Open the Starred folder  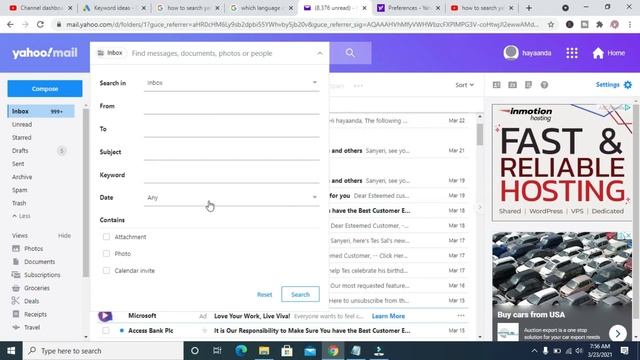tap(22, 138)
